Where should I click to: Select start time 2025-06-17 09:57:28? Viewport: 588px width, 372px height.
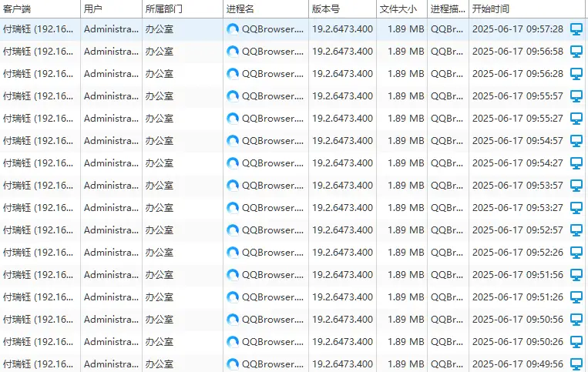point(518,29)
